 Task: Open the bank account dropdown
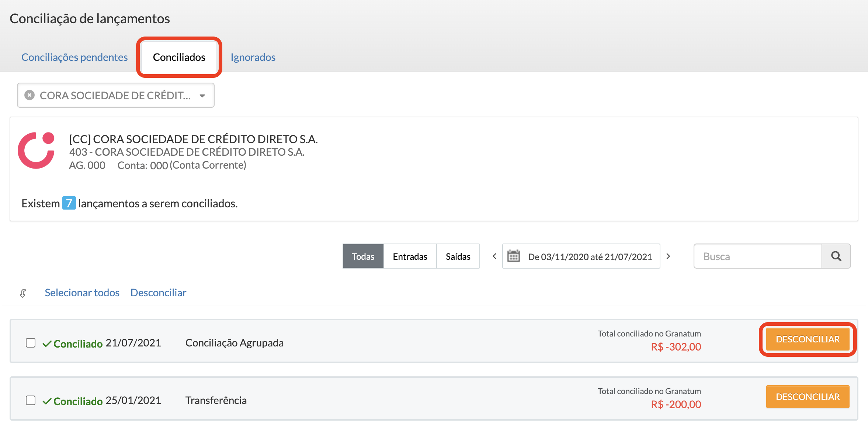pos(202,96)
